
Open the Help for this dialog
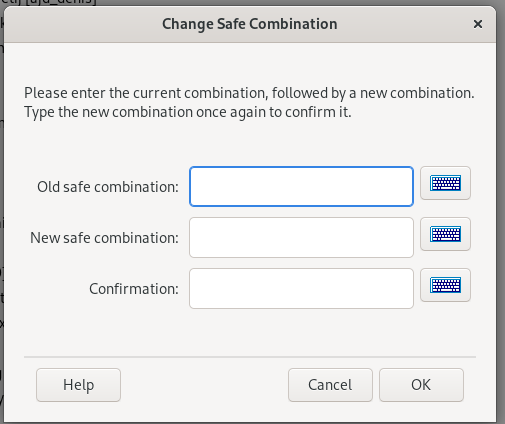78,385
